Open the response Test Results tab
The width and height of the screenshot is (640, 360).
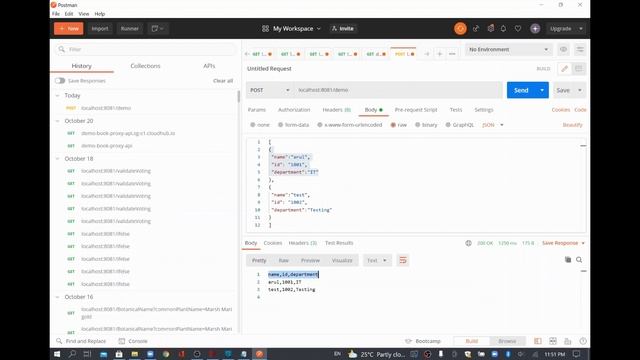pyautogui.click(x=339, y=243)
